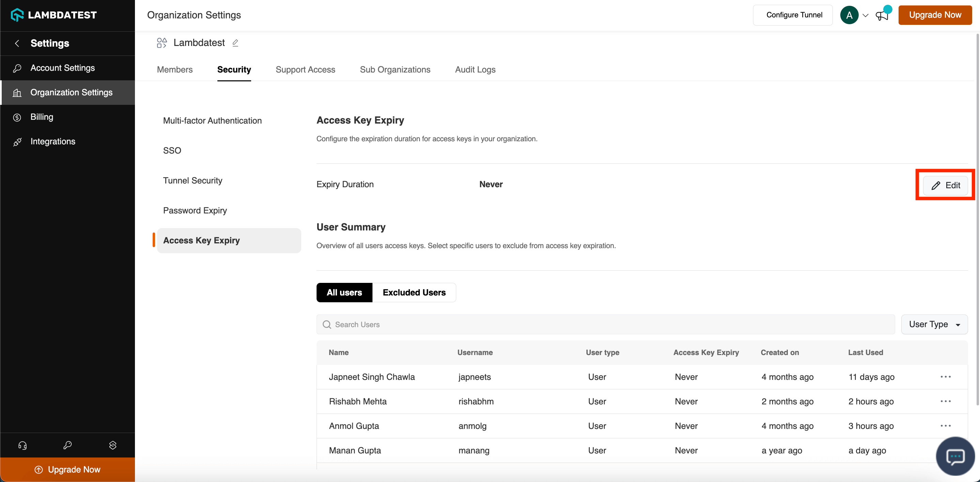
Task: Click the back arrow beside Settings
Action: [x=17, y=43]
